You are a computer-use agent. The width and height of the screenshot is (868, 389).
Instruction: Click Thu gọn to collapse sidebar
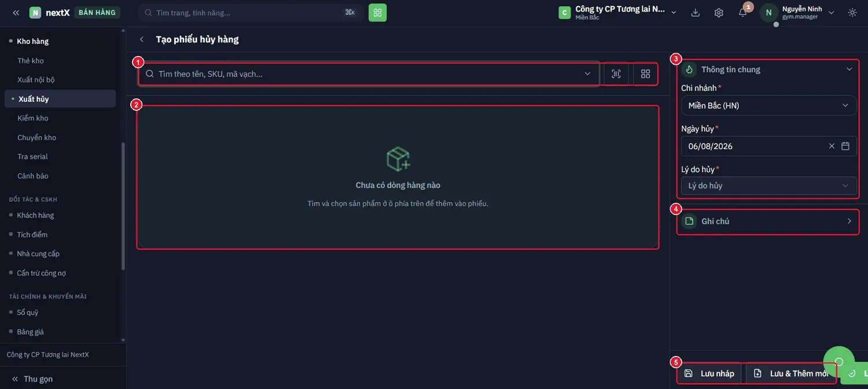pos(32,379)
